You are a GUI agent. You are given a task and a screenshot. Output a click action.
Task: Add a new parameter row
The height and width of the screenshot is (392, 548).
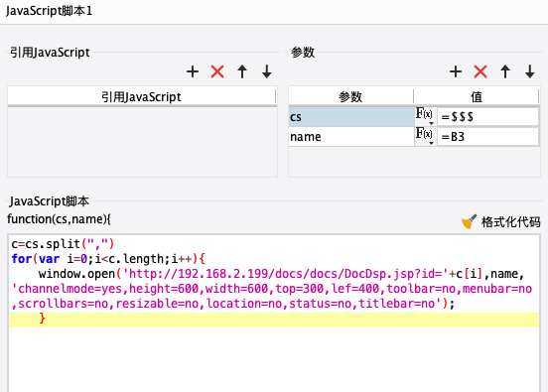pyautogui.click(x=456, y=71)
